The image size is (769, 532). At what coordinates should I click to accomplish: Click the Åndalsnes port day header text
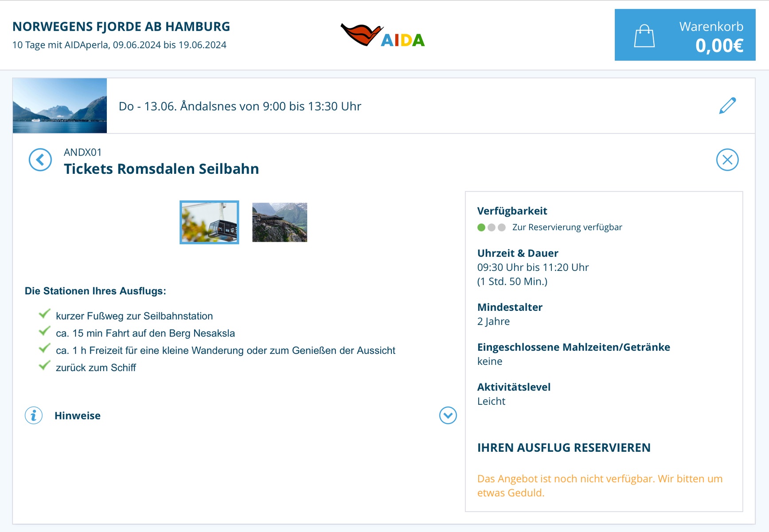tap(240, 106)
